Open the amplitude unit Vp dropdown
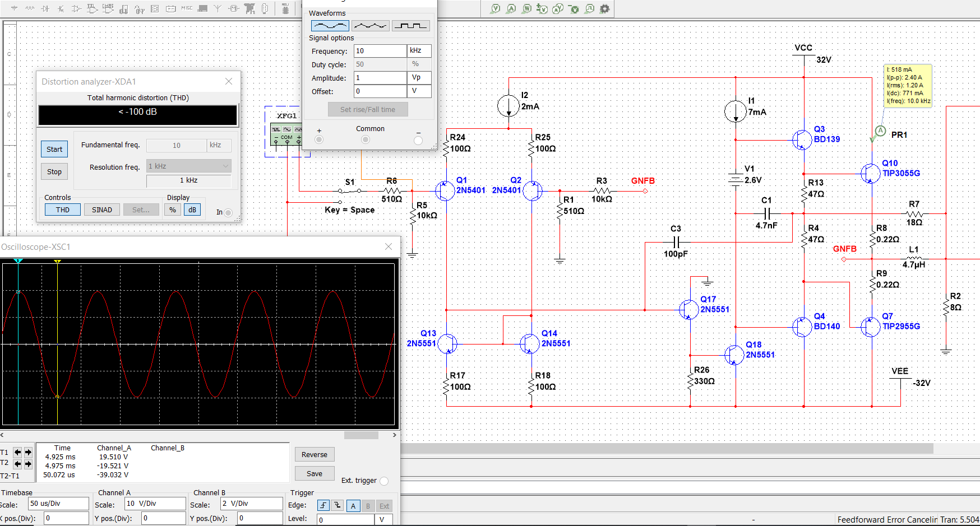The image size is (980, 526). (x=419, y=77)
